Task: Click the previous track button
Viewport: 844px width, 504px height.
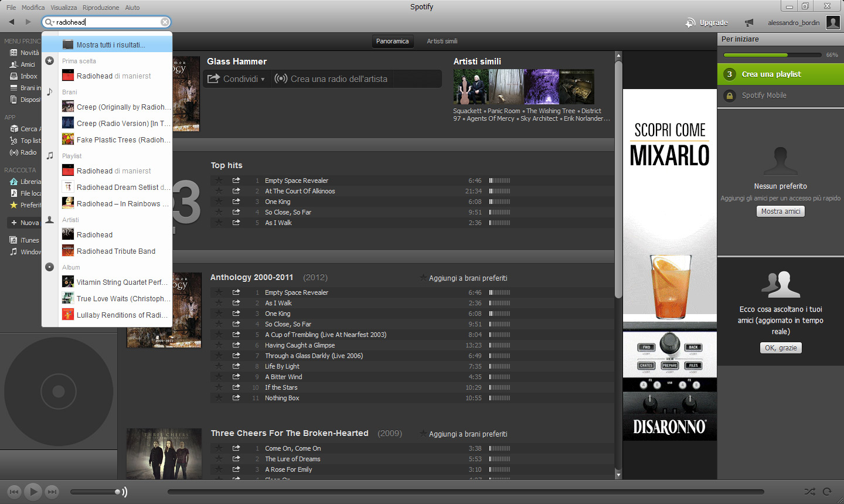Action: pyautogui.click(x=14, y=492)
